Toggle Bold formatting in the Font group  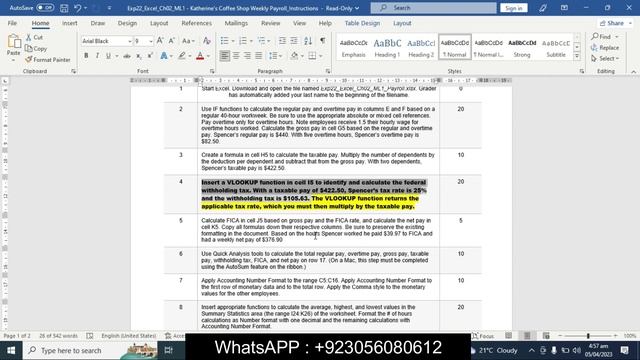[86, 56]
